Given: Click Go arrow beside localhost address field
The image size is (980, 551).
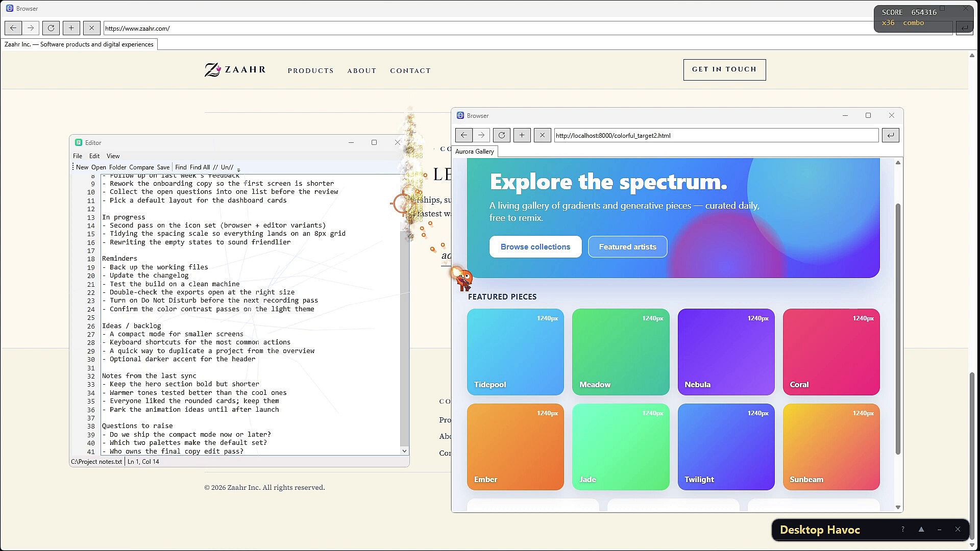Looking at the screenshot, I should 891,135.
